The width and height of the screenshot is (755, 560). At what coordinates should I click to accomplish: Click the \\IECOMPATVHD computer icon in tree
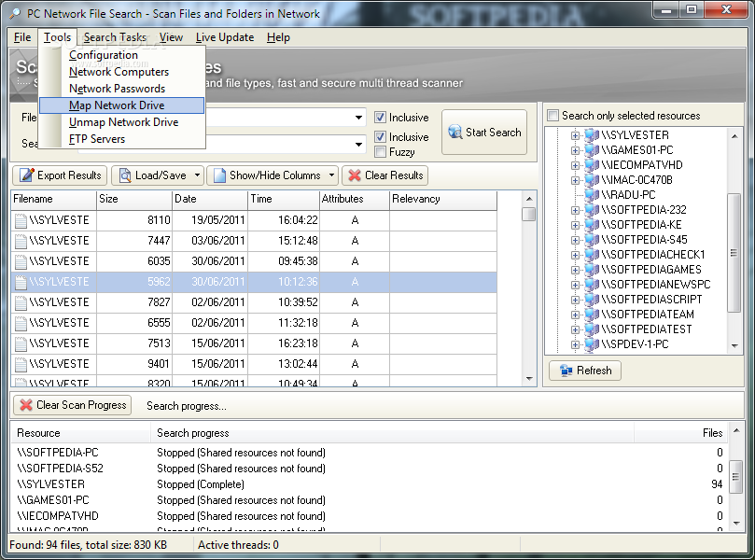tap(592, 165)
